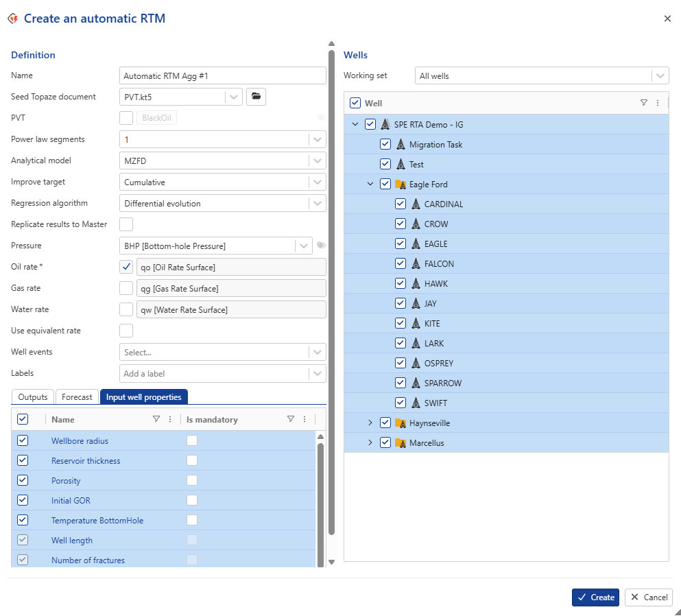Screen dimensions: 681x616
Task: Click filter icon in Is mandatory column
Action: [290, 419]
